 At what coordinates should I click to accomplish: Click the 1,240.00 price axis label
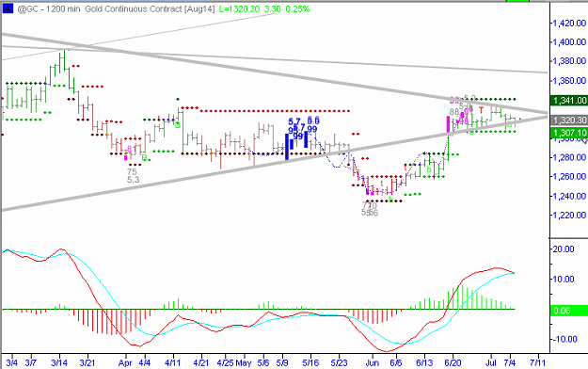[569, 196]
